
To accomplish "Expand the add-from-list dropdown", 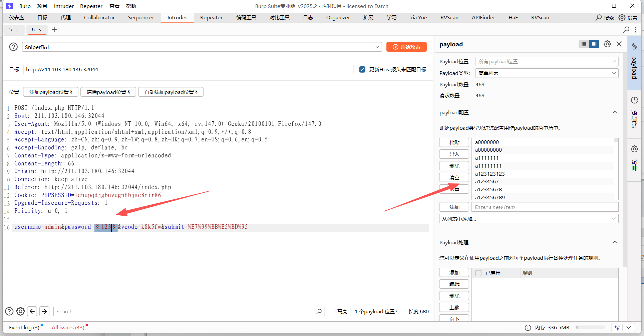I will pyautogui.click(x=529, y=219).
